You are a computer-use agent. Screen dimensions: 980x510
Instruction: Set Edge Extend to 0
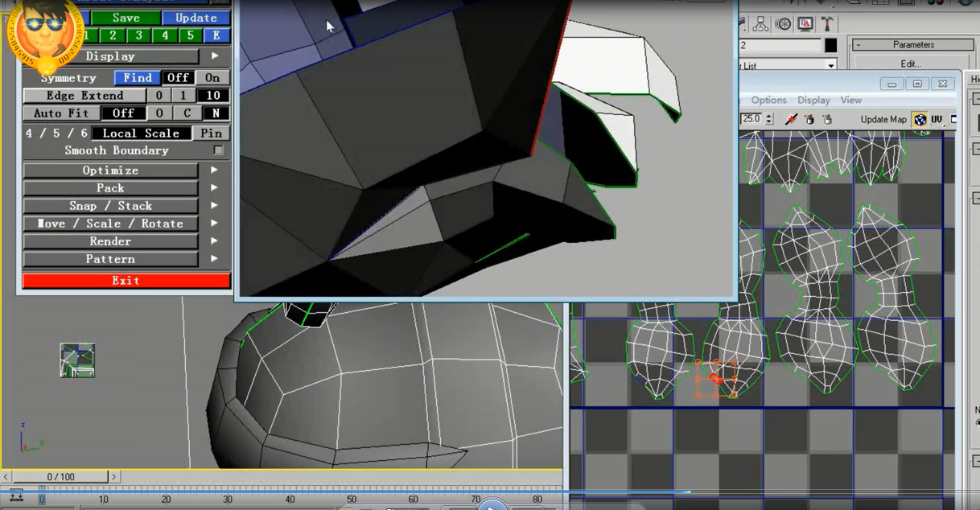pos(159,96)
